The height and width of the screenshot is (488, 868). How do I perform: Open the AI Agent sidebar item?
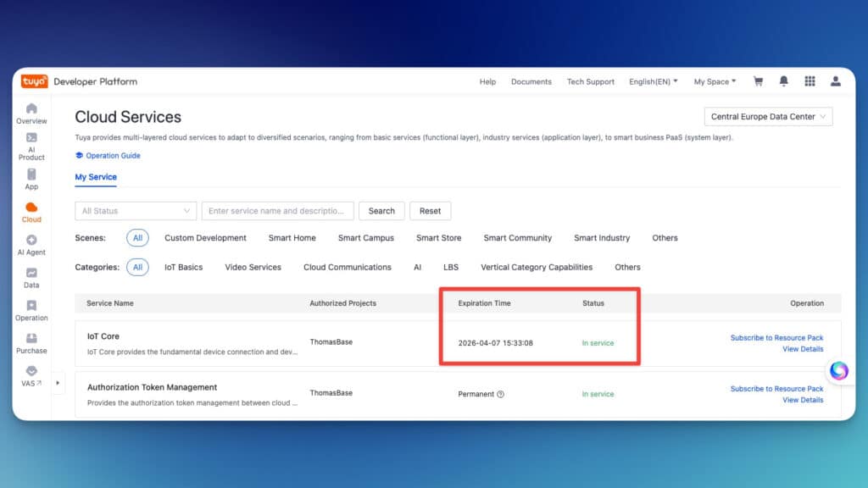click(31, 245)
